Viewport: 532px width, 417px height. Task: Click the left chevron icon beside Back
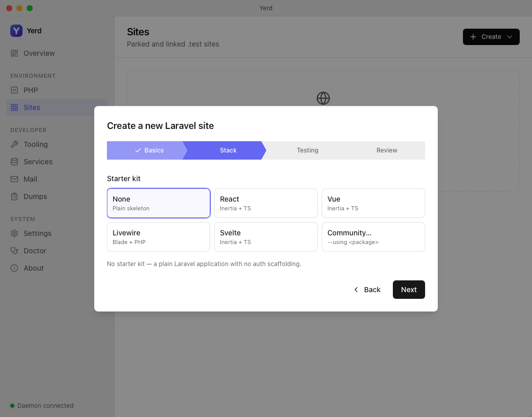[x=356, y=290]
